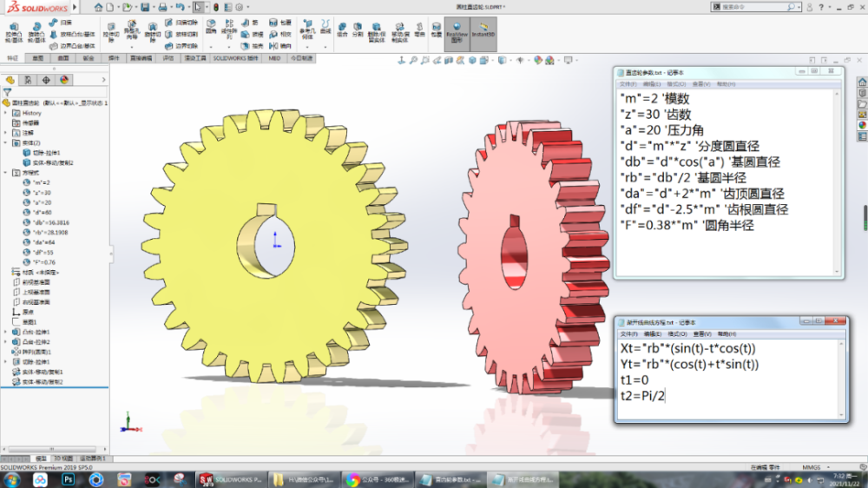Click the Combine bodies icon

point(342,30)
